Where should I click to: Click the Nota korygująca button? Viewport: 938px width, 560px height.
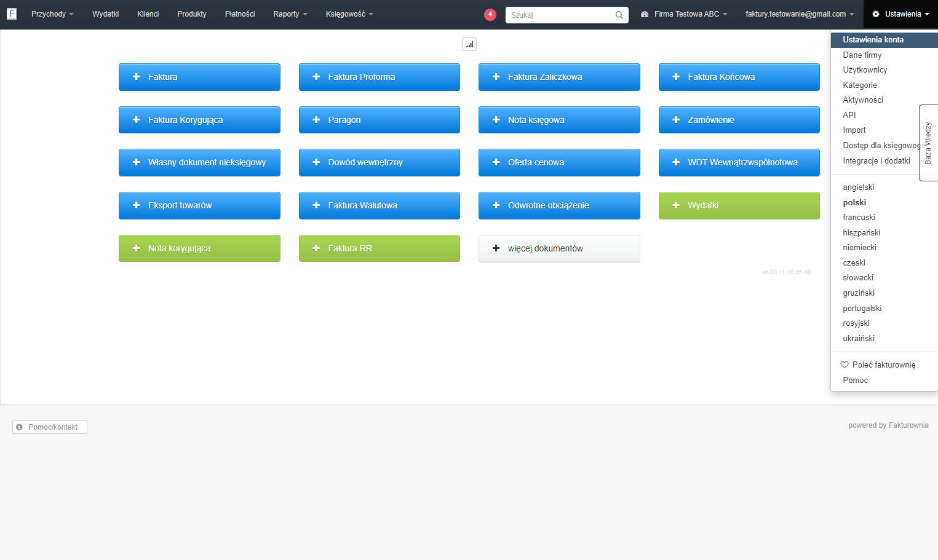point(199,248)
